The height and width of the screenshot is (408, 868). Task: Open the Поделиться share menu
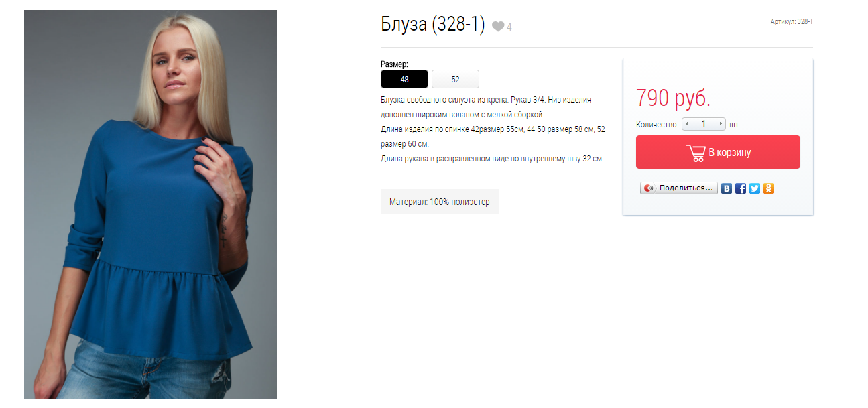point(679,188)
